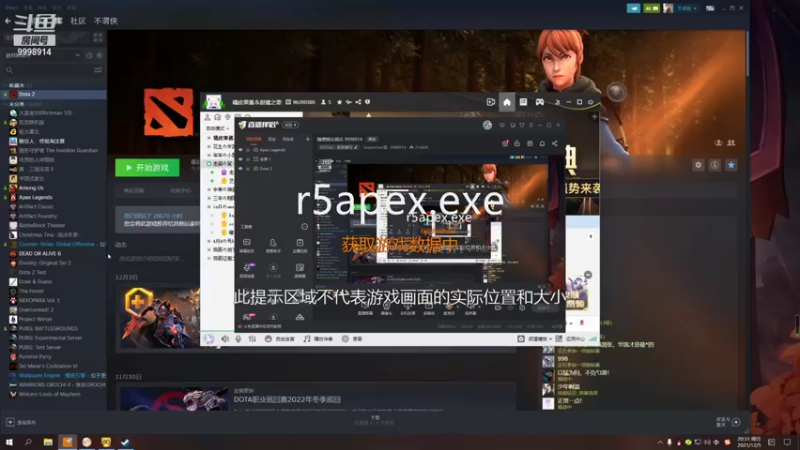Click the ready-to-play filter icon
This screenshot has width=800, height=450.
click(99, 55)
